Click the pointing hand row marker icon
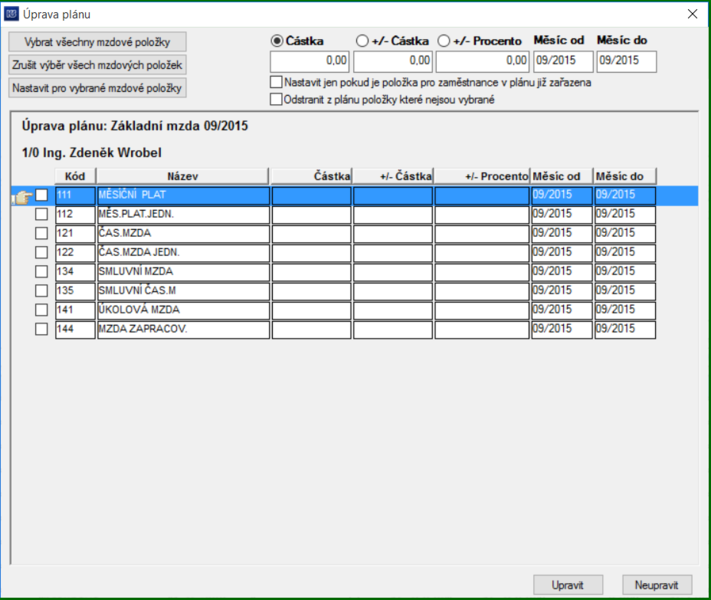The height and width of the screenshot is (600, 711). (x=22, y=197)
